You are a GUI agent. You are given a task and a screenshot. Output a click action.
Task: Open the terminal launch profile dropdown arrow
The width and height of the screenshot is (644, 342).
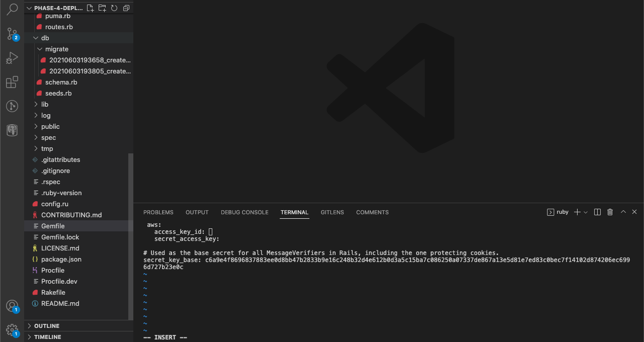point(586,212)
